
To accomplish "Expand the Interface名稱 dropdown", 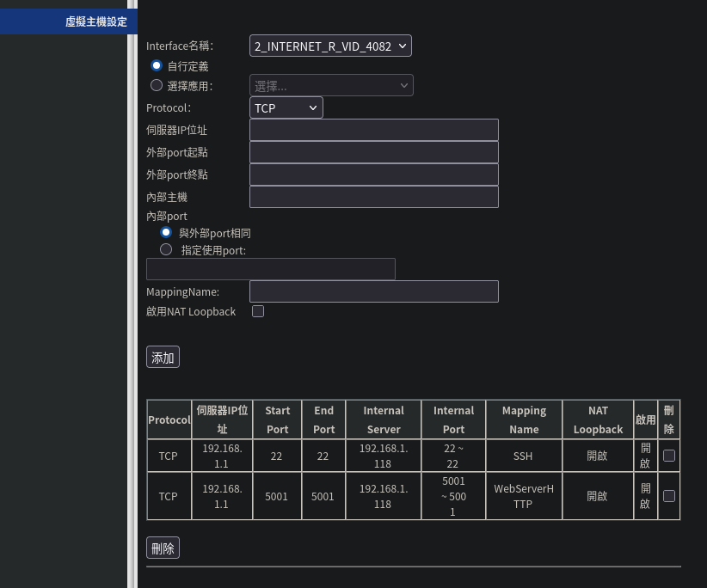I will pyautogui.click(x=330, y=46).
